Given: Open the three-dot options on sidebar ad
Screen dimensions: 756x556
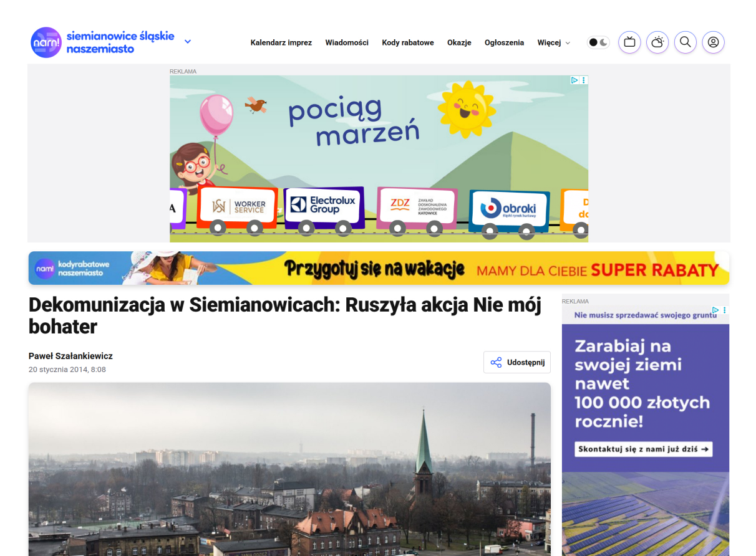Looking at the screenshot, I should [725, 310].
